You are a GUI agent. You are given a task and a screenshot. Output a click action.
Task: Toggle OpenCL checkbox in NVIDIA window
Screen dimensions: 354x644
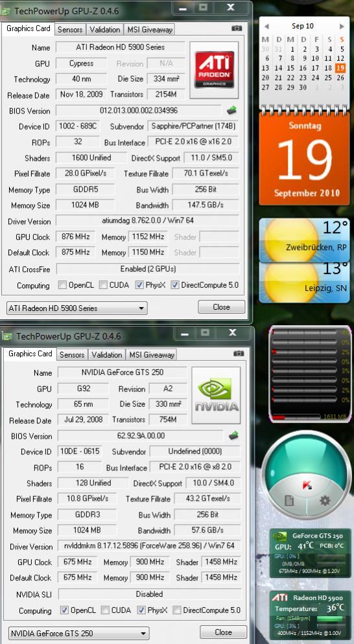[x=64, y=610]
